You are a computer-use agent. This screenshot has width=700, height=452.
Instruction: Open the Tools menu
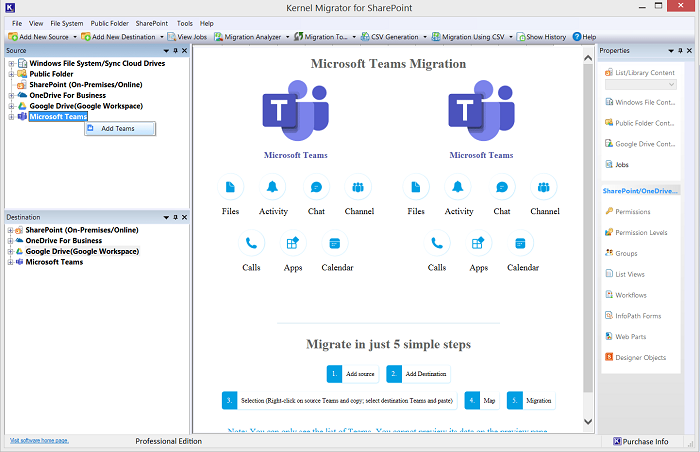pyautogui.click(x=185, y=23)
